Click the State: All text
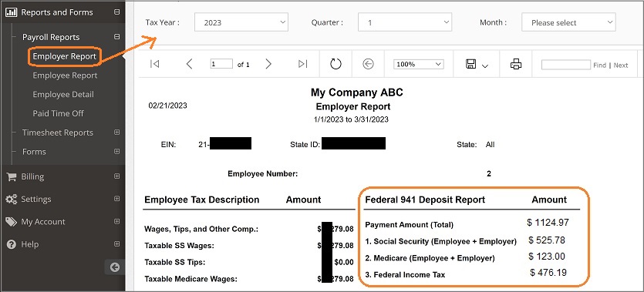Viewport: 644px width, 292px height. click(x=476, y=145)
